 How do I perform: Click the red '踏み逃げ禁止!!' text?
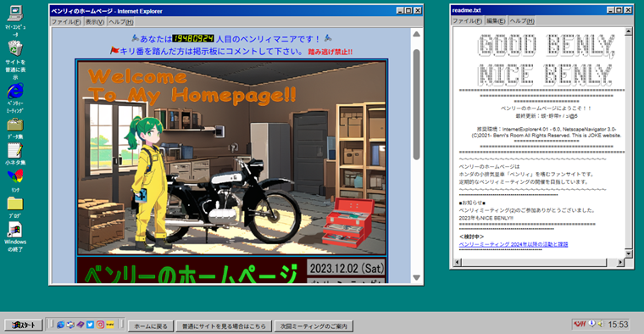pyautogui.click(x=330, y=52)
